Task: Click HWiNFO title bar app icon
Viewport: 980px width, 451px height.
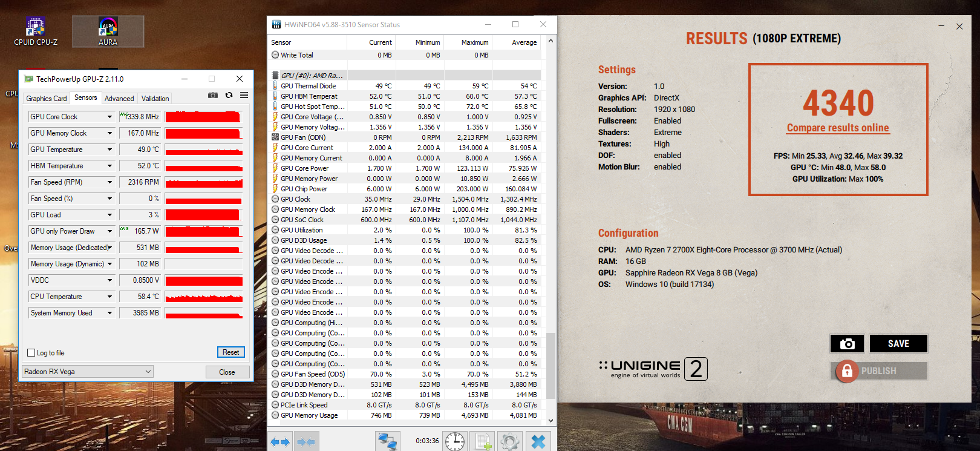Action: [276, 24]
